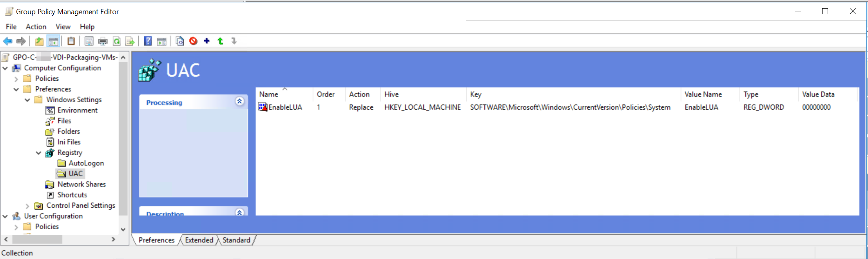Image resolution: width=868 pixels, height=259 pixels.
Task: Expand Policies under Computer Configuration
Action: point(16,79)
